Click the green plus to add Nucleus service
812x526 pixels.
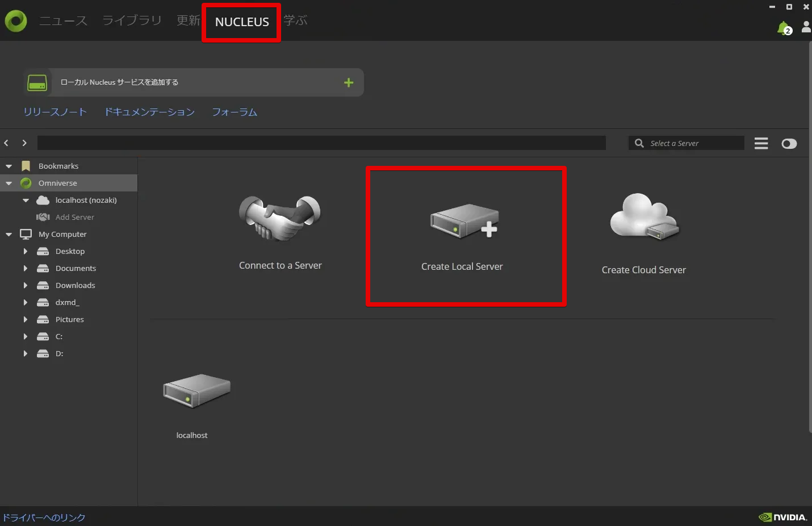click(x=349, y=83)
